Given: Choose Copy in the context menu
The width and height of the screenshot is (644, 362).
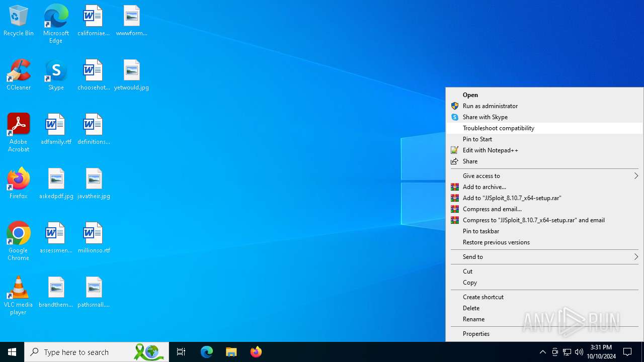Looking at the screenshot, I should (544, 283).
